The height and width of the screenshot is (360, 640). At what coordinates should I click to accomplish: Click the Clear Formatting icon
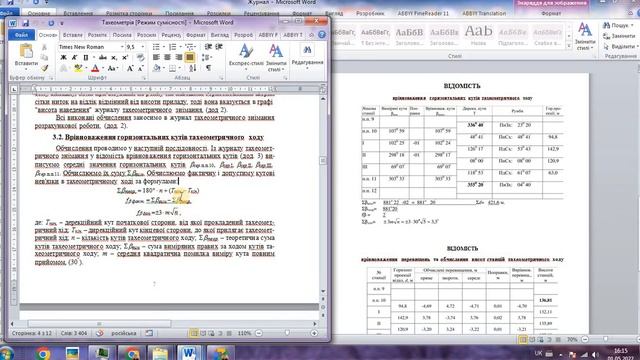point(140,58)
